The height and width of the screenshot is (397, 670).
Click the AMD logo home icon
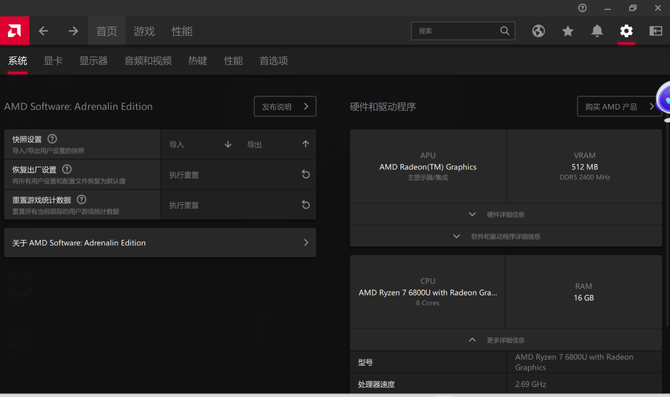(15, 31)
